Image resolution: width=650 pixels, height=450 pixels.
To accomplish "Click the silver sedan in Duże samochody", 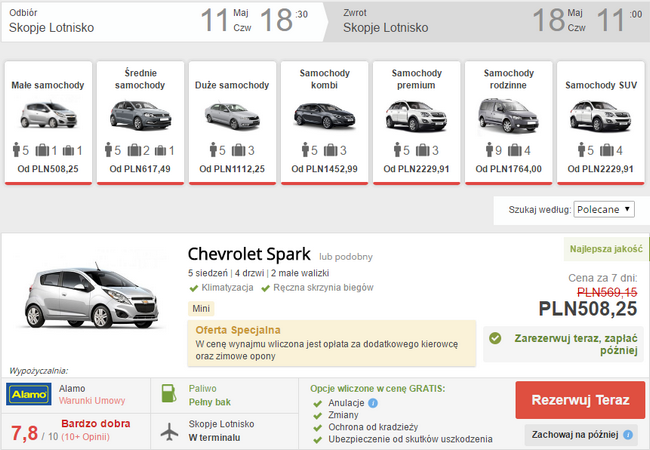I will point(233,116).
